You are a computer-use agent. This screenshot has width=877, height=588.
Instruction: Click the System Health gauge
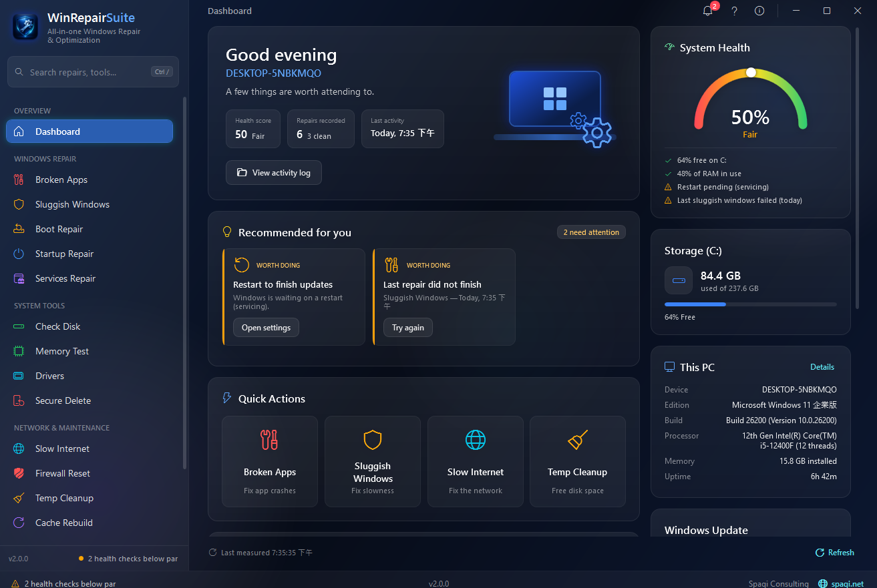[751, 99]
